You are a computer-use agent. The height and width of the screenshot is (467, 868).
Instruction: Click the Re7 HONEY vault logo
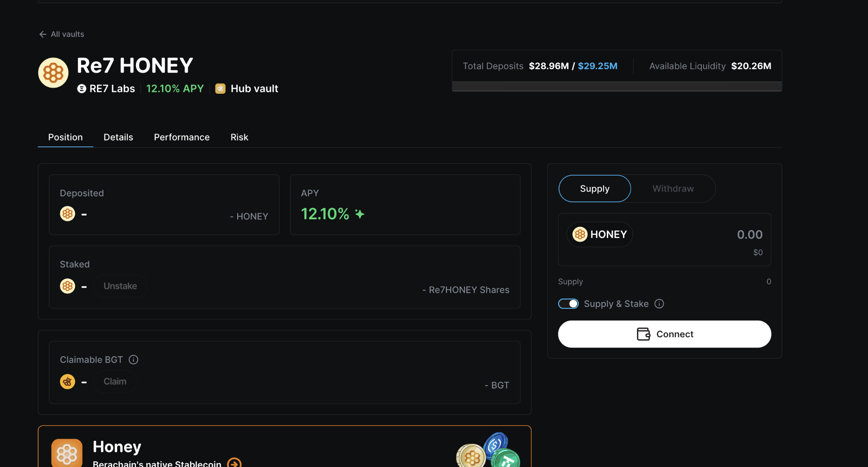[x=53, y=73]
